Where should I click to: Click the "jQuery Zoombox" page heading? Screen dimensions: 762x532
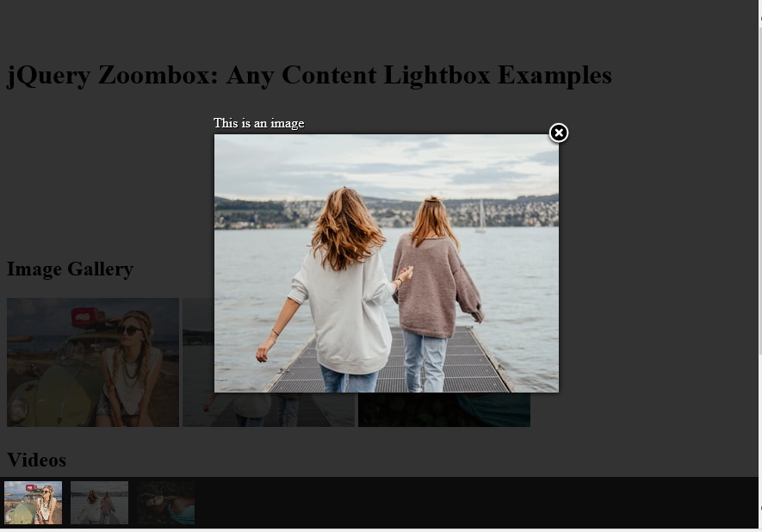coord(309,75)
